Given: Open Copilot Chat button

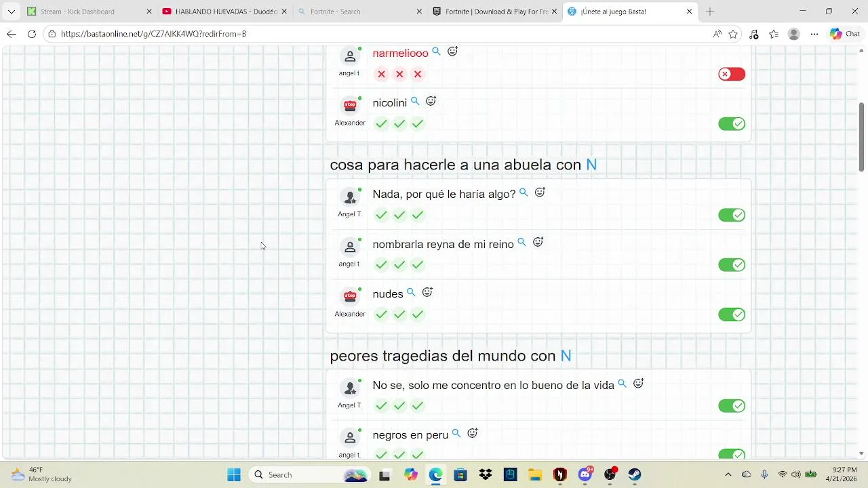Looking at the screenshot, I should tap(845, 34).
